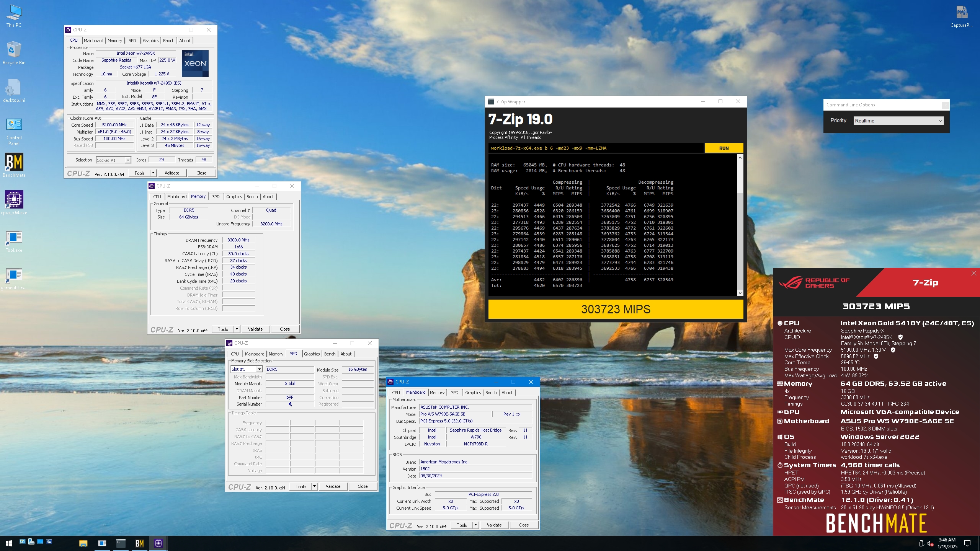Switch to the console window in taskbar

pos(121,543)
